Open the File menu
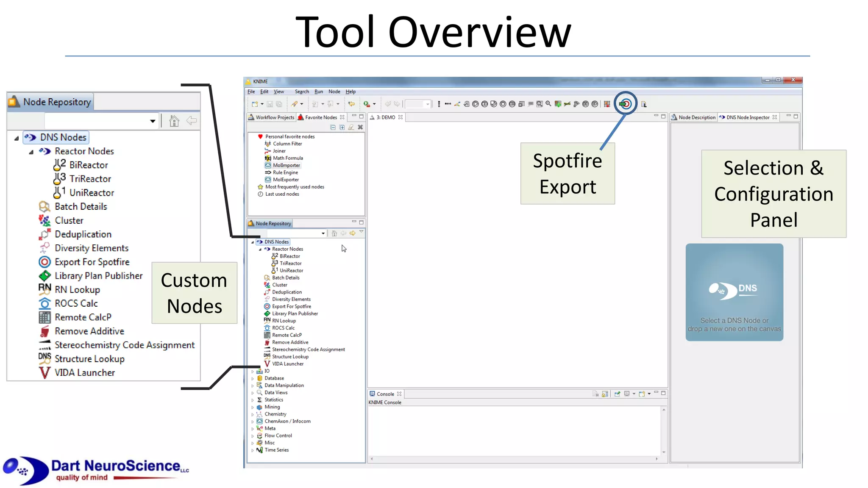 pyautogui.click(x=251, y=91)
